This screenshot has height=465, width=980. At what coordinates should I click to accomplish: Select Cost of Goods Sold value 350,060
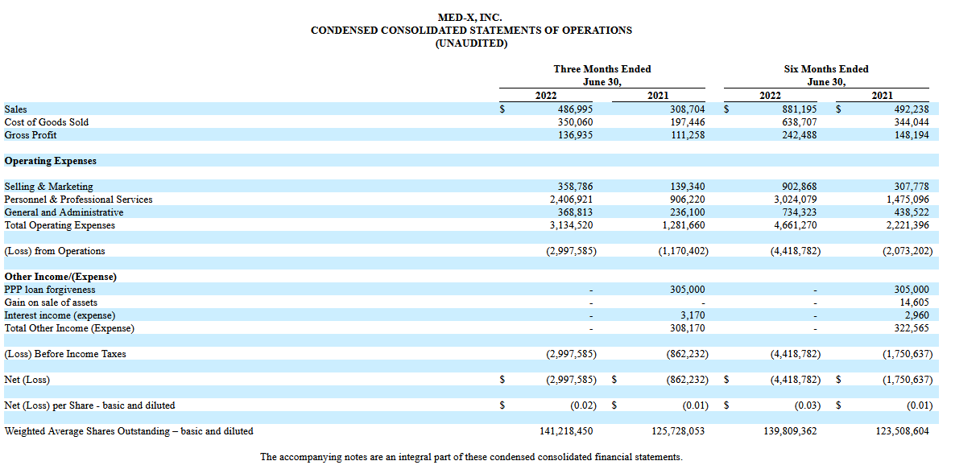pyautogui.click(x=575, y=122)
